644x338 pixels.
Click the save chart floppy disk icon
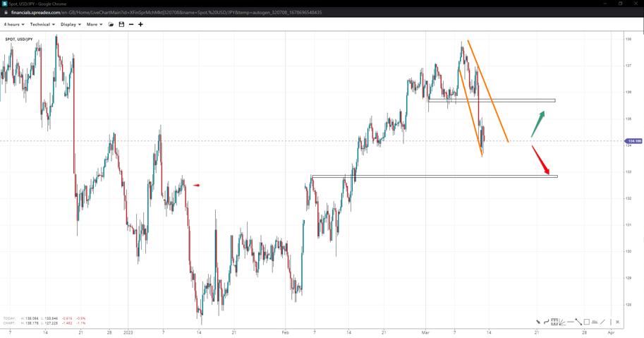coord(121,25)
